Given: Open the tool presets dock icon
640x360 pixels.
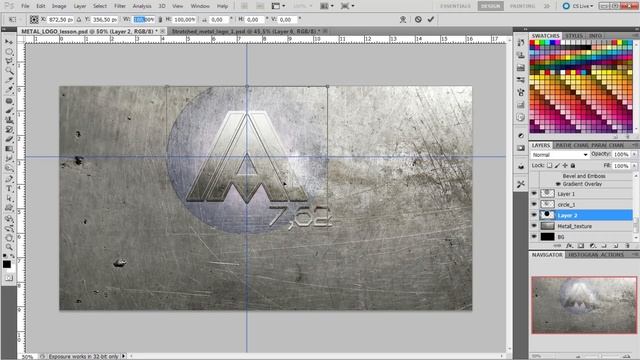Looking at the screenshot, I should [x=521, y=184].
